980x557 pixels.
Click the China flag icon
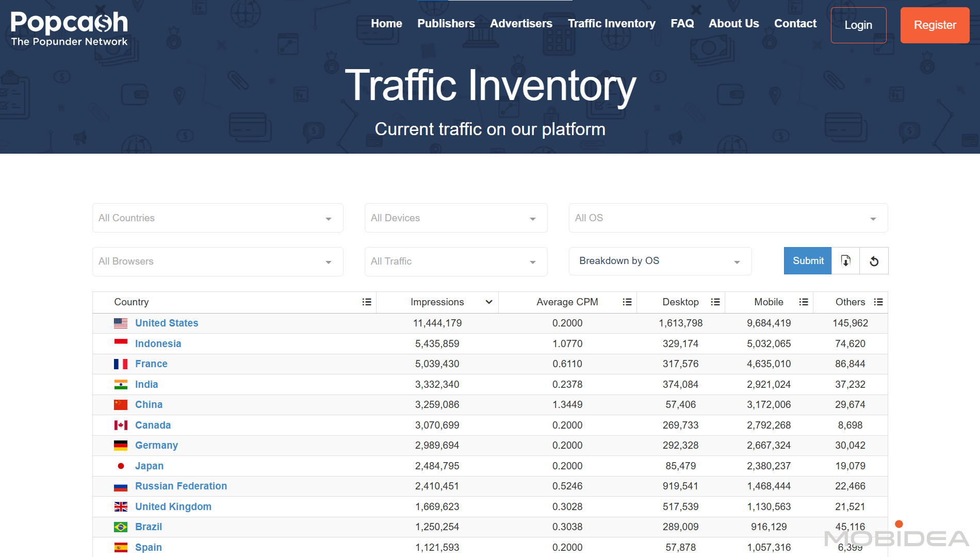click(x=121, y=404)
